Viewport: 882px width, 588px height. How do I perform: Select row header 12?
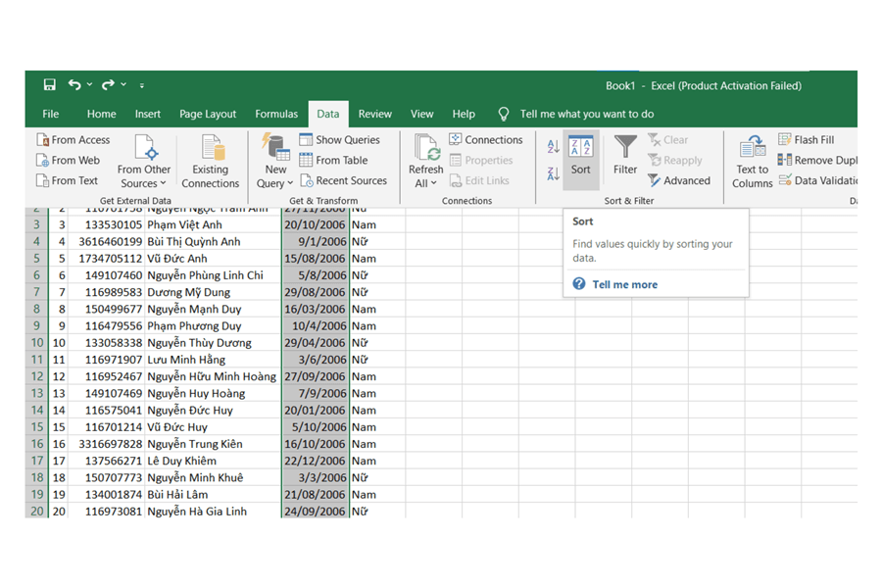[36, 376]
